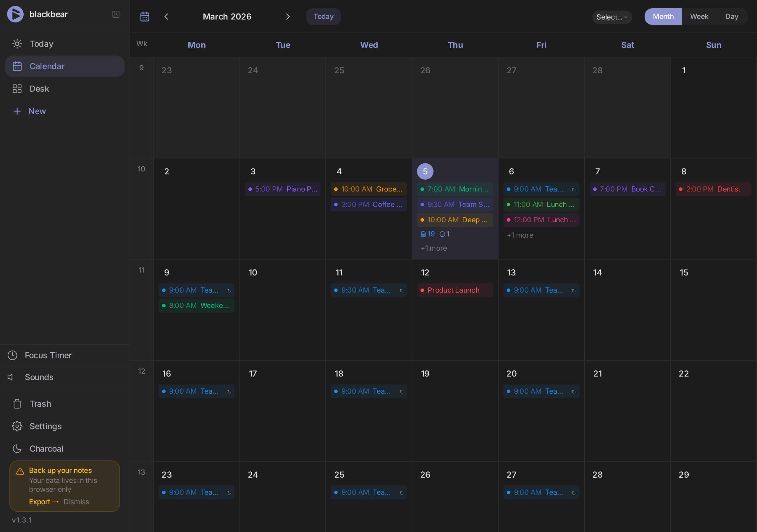
Task: Collapse the sidebar with the panel icon
Action: [116, 14]
